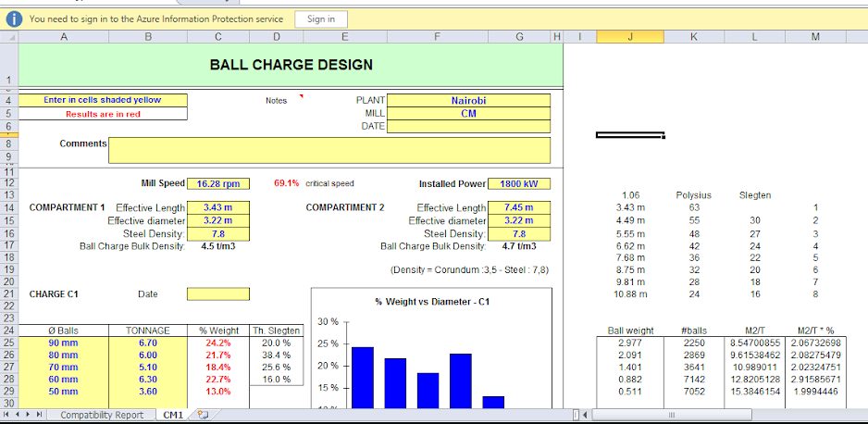Click horizontal scrollbar left arrow
This screenshot has width=868, height=424.
tap(585, 416)
